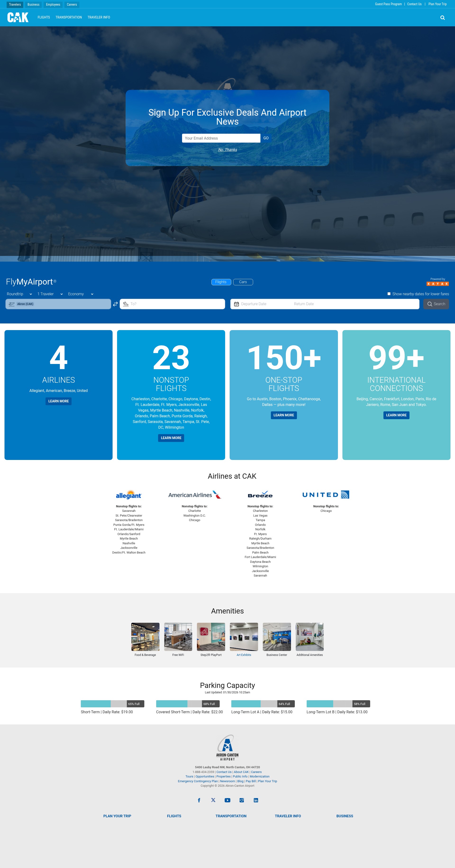455x868 pixels.
Task: Click the United airline logo
Action: coord(326,494)
